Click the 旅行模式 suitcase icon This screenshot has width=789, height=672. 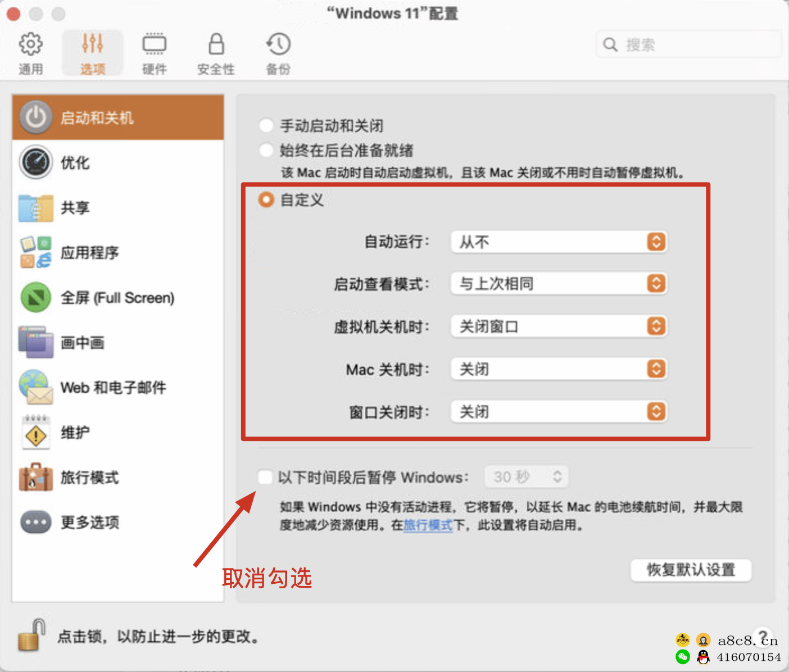36,478
